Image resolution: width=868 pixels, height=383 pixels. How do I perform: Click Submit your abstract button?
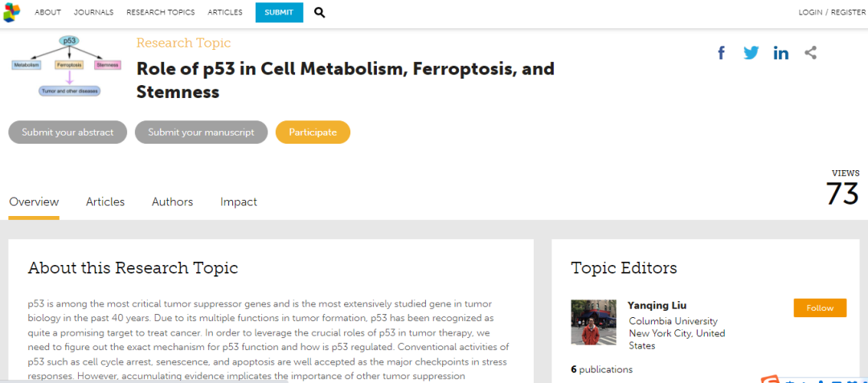coord(68,132)
